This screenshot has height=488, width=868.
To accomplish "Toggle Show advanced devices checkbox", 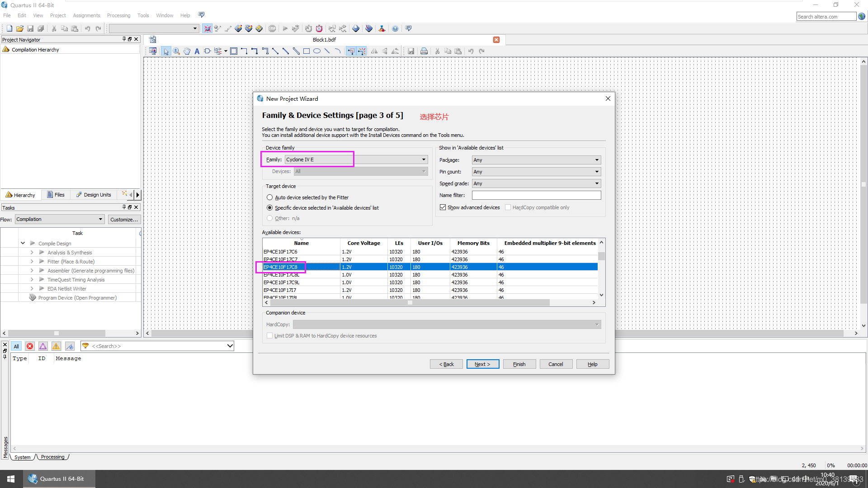I will click(x=443, y=207).
